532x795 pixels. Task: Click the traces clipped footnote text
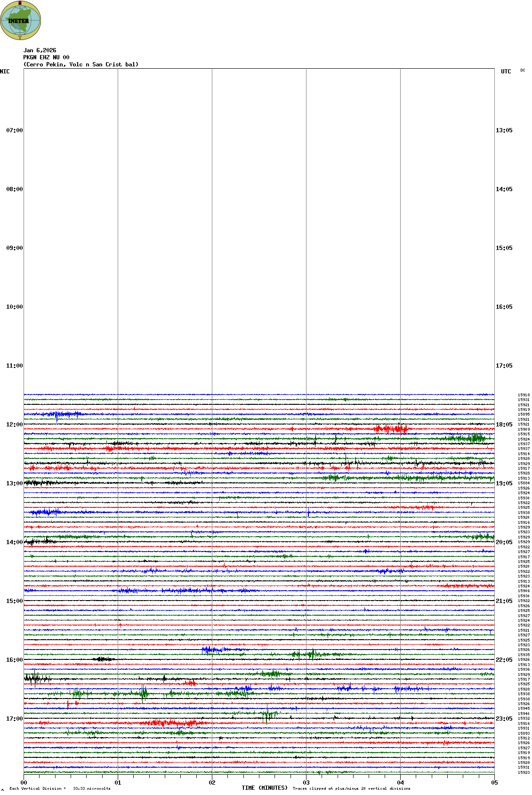tap(351, 788)
